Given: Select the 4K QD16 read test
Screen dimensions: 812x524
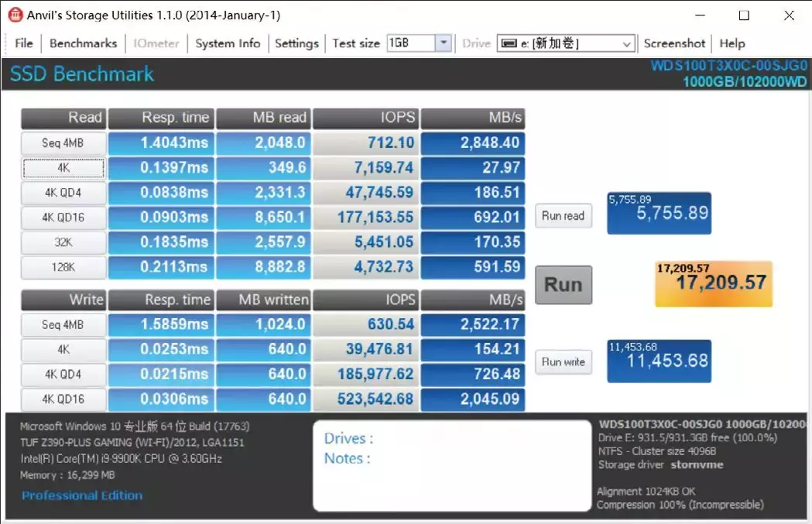Looking at the screenshot, I should pyautogui.click(x=63, y=217).
